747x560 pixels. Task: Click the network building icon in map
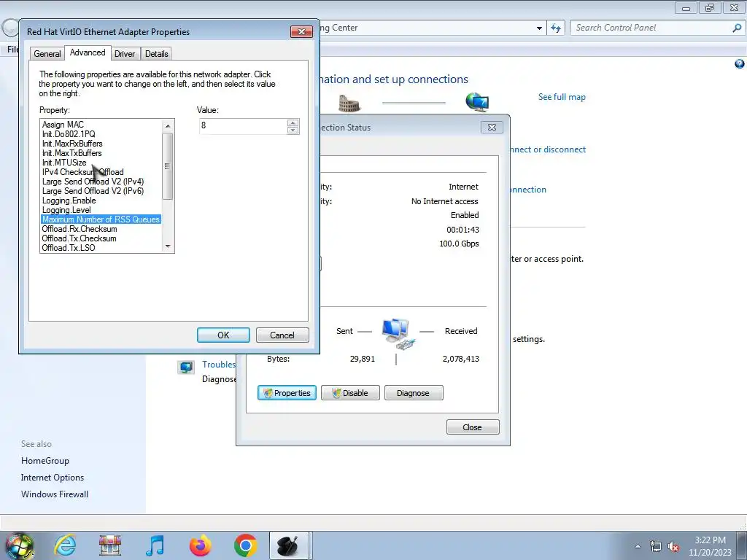pos(349,103)
